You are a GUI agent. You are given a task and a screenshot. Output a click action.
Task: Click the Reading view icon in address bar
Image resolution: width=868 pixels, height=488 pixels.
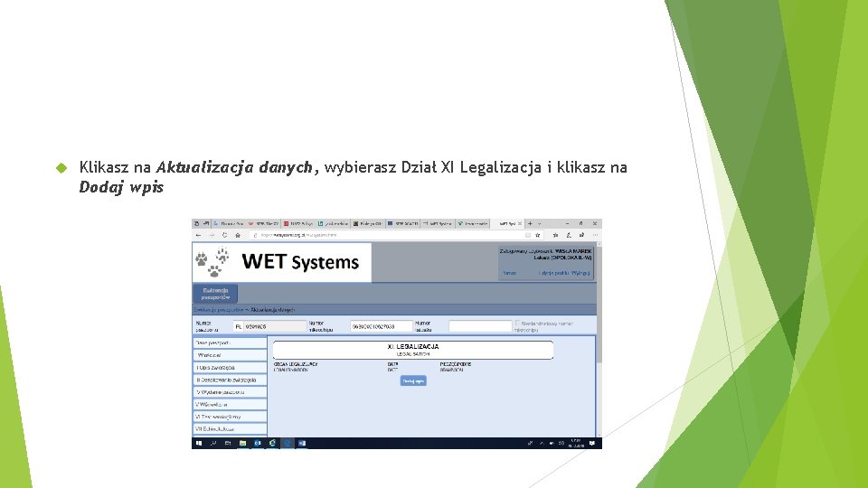527,235
